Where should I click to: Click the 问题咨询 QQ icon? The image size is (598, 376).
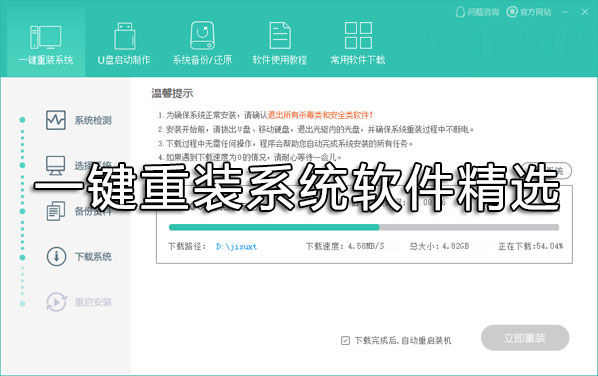click(x=461, y=12)
